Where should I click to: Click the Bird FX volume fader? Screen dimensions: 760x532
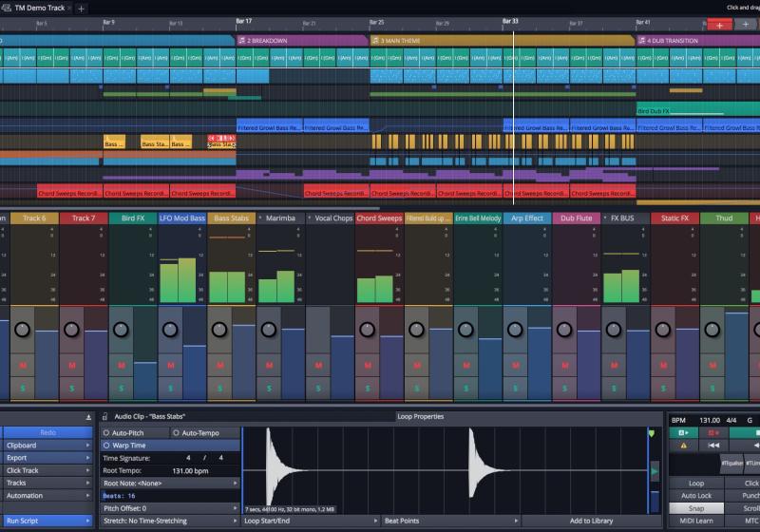145,353
